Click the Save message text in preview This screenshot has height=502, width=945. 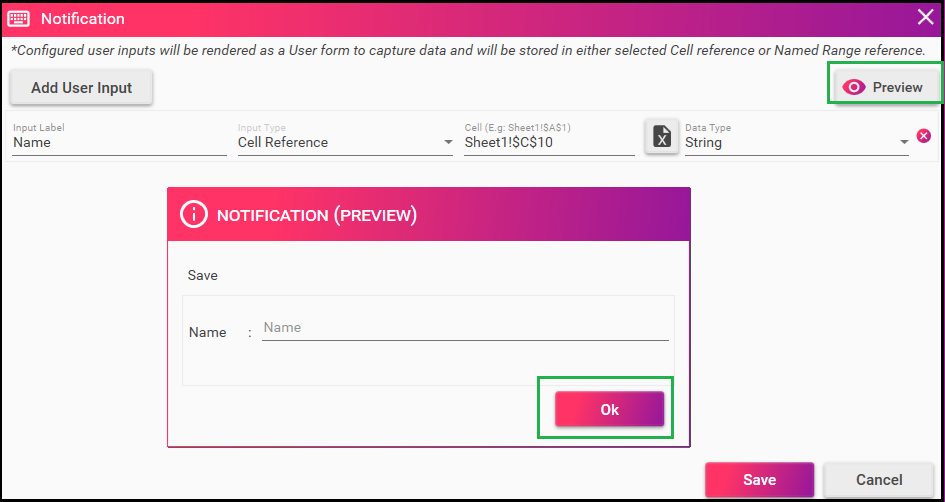pyautogui.click(x=202, y=275)
